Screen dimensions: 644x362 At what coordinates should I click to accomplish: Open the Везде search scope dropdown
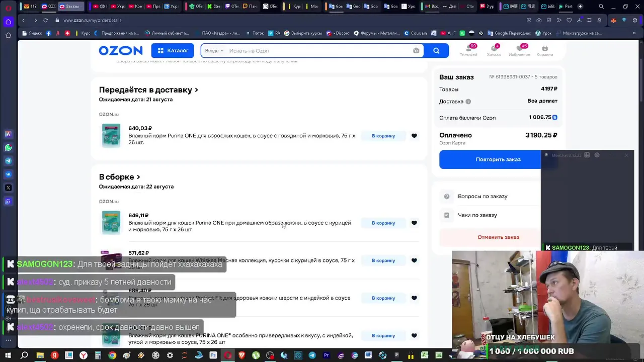[214, 51]
